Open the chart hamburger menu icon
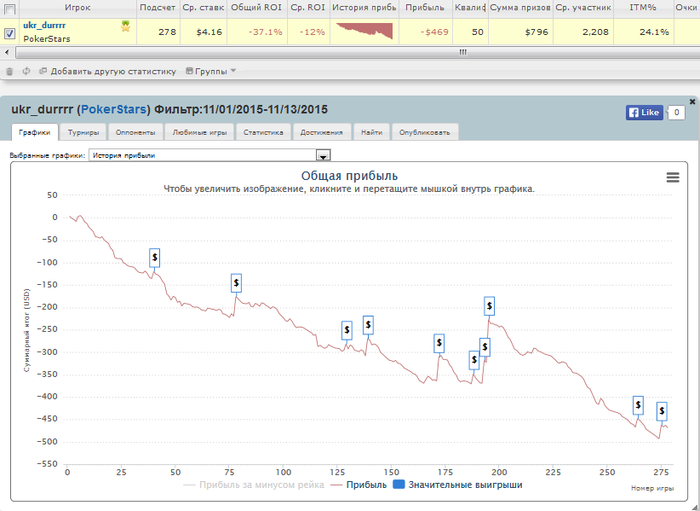 tap(673, 178)
